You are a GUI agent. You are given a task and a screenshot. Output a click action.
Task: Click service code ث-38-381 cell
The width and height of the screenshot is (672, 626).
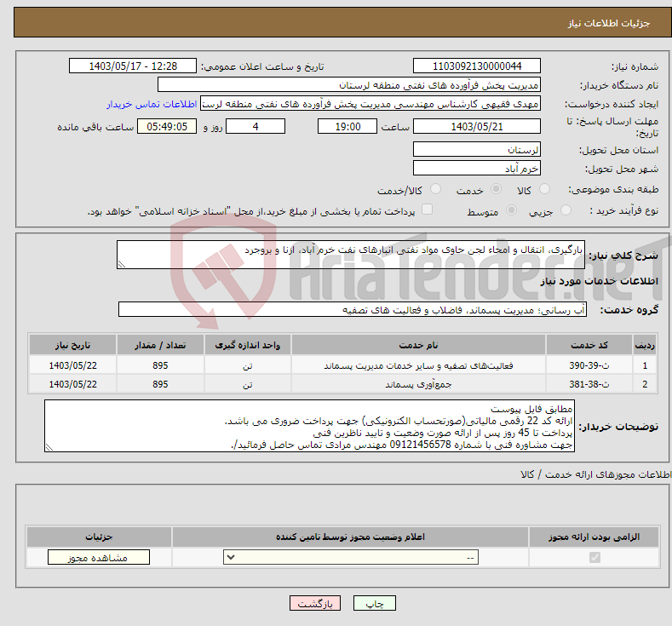pos(589,384)
